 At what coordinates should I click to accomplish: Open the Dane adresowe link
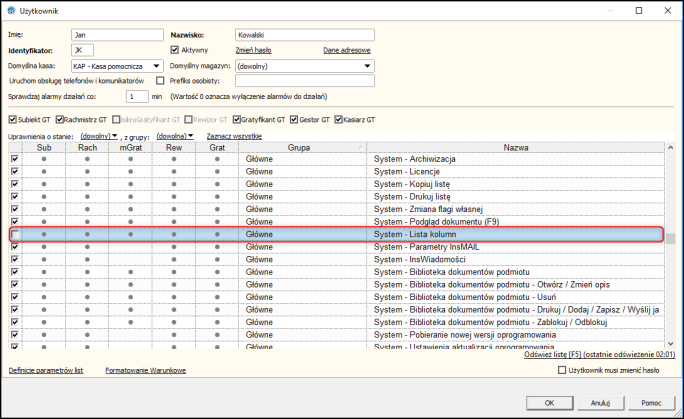[x=347, y=50]
